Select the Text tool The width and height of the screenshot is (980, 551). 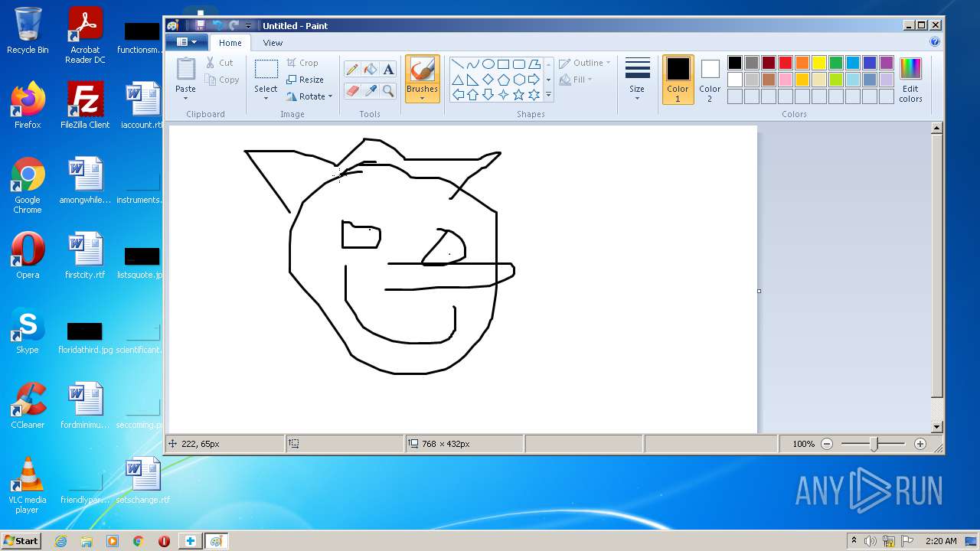click(388, 70)
